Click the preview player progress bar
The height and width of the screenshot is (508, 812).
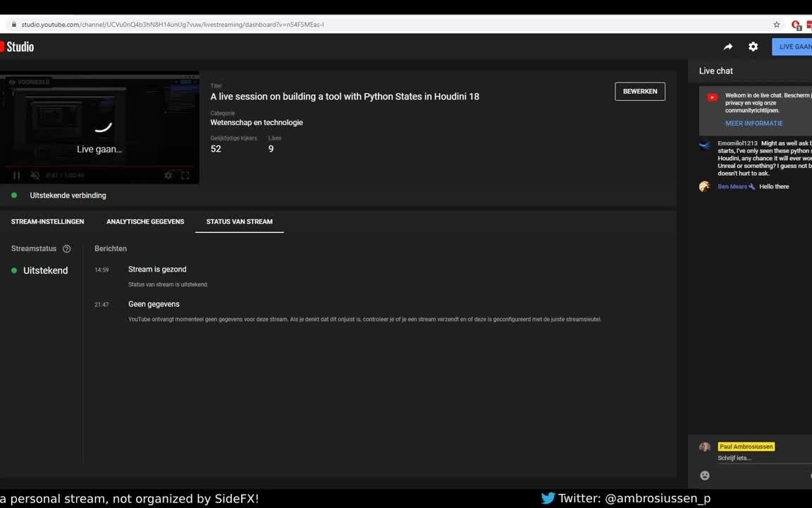pyautogui.click(x=99, y=167)
